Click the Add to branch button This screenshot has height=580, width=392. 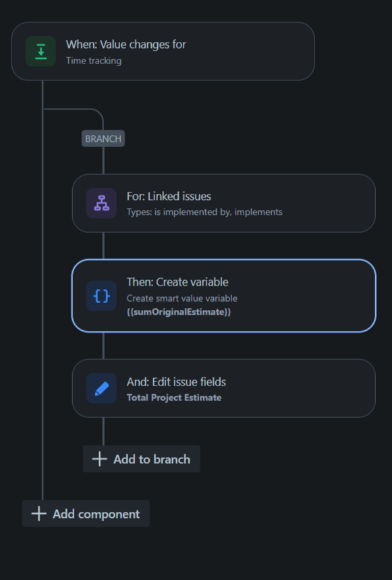[x=141, y=458]
